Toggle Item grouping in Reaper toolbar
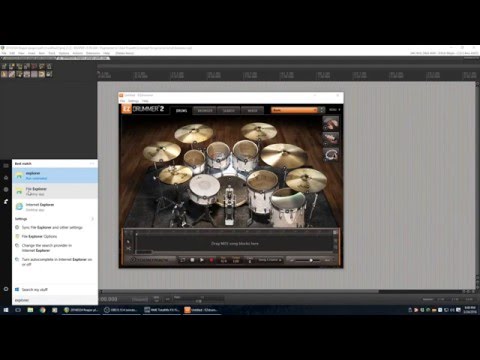The image size is (480, 360). pos(12,74)
